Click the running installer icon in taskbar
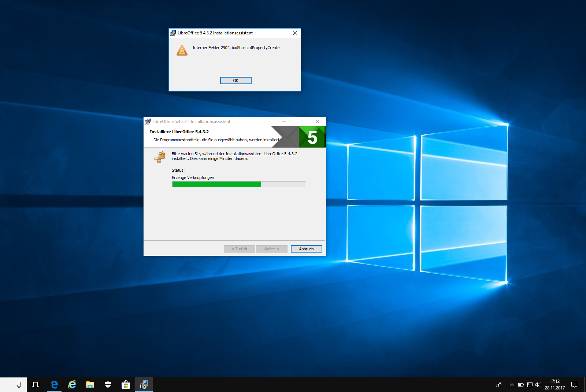This screenshot has width=586, height=392. click(x=144, y=385)
